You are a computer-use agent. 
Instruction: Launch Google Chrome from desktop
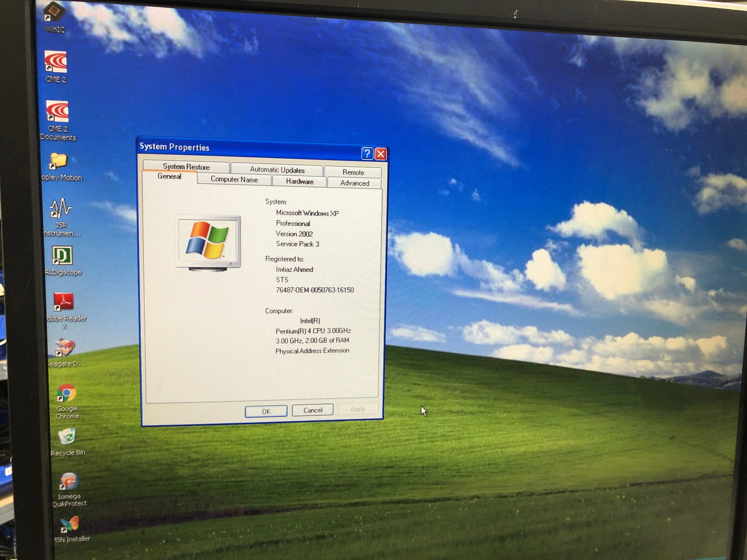click(x=66, y=394)
